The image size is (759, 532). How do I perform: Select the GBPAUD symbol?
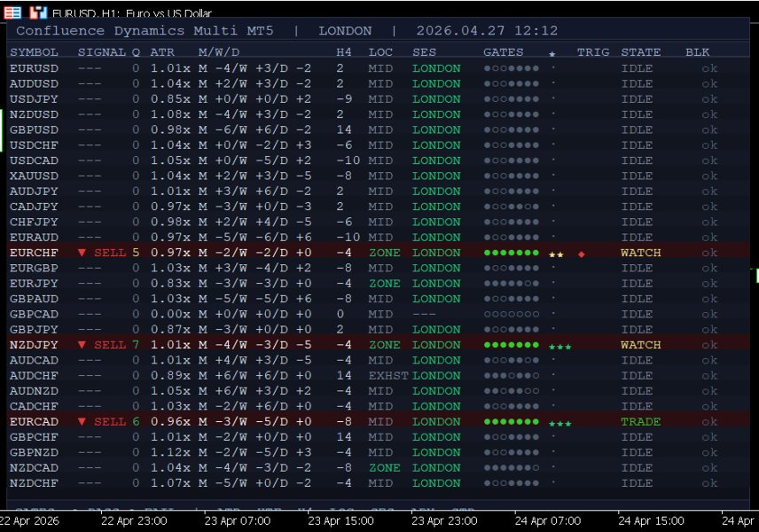[34, 299]
